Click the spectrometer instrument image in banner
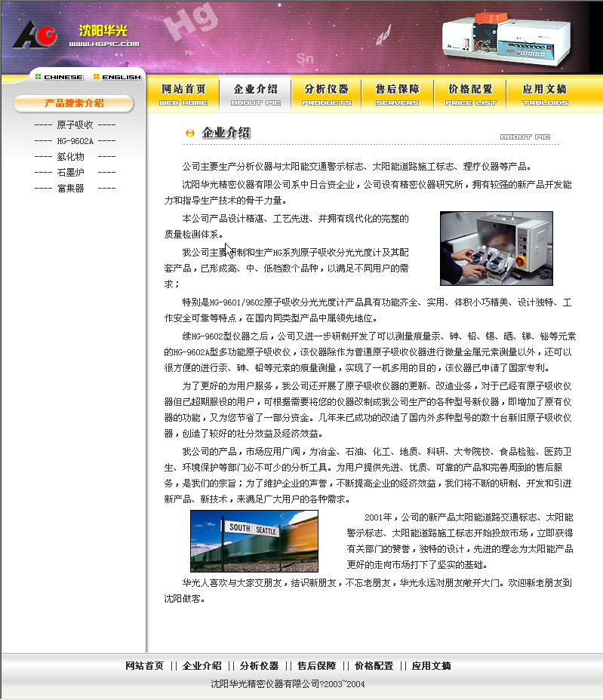 click(506, 39)
